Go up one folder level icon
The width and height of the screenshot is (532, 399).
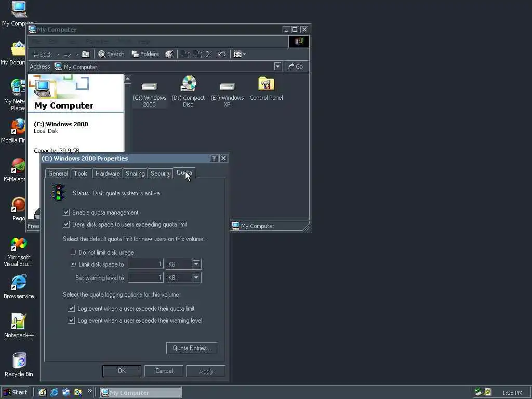(86, 54)
